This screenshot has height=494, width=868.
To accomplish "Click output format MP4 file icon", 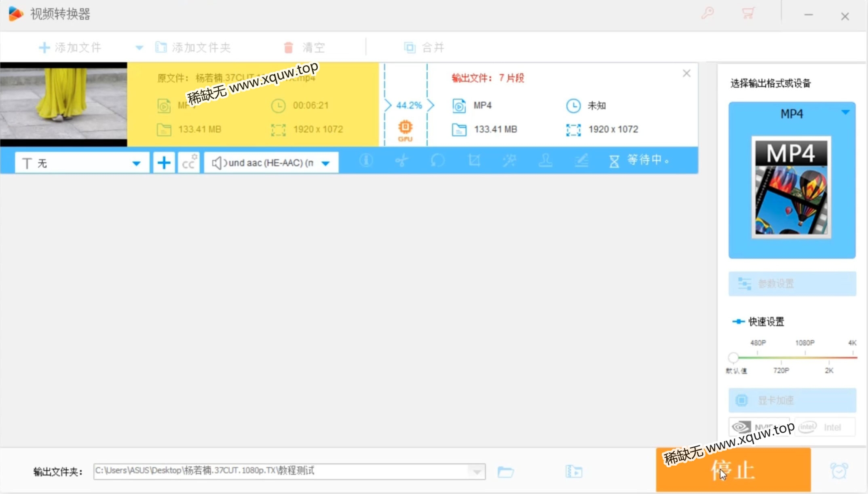I will (x=459, y=106).
